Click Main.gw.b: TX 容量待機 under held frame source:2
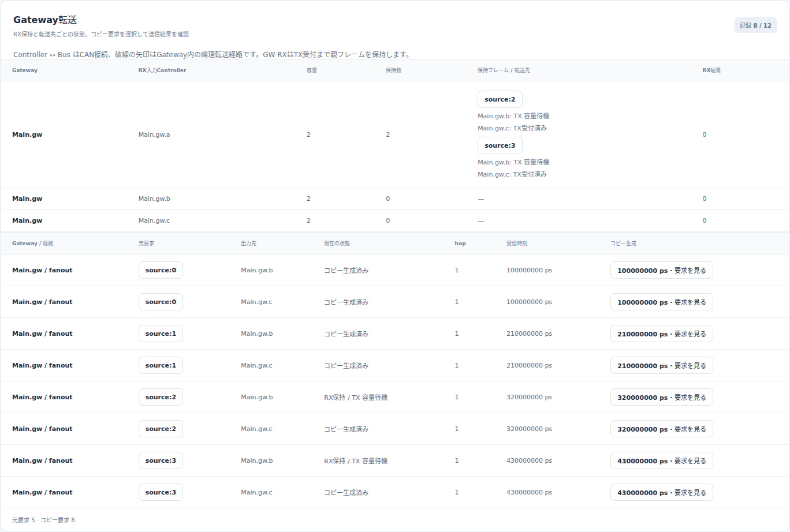 [513, 116]
